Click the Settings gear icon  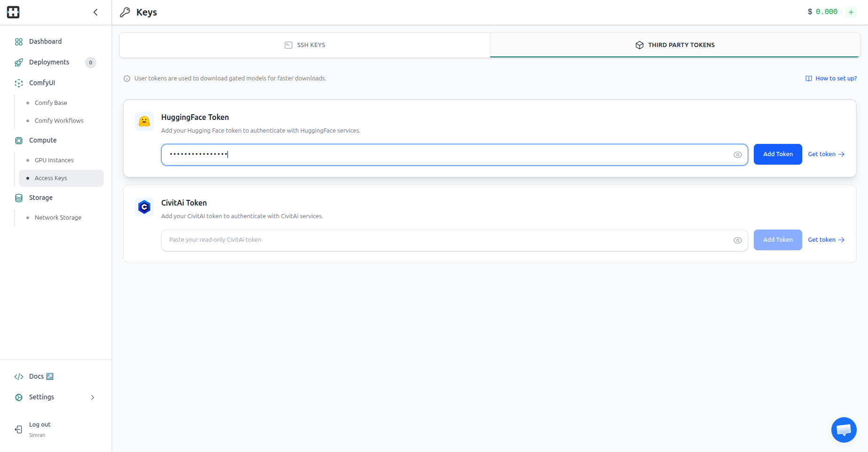(x=19, y=397)
